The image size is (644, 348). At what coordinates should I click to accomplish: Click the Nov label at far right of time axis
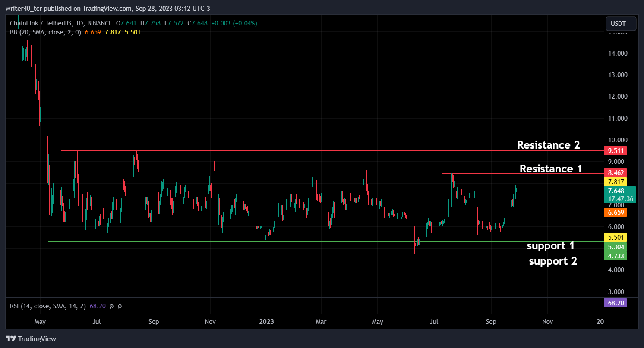coord(547,322)
